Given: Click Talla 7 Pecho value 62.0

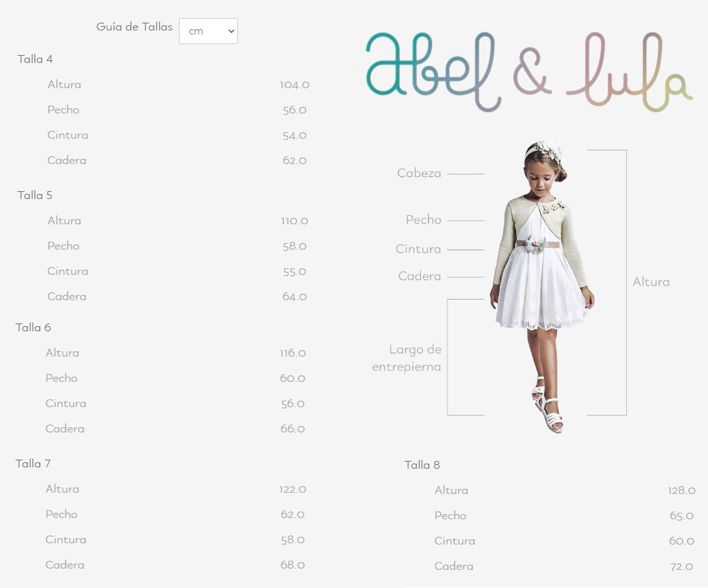Looking at the screenshot, I should point(292,515).
